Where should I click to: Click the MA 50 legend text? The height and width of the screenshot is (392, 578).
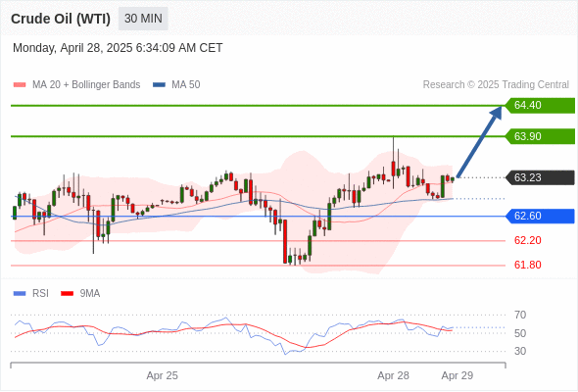point(186,85)
